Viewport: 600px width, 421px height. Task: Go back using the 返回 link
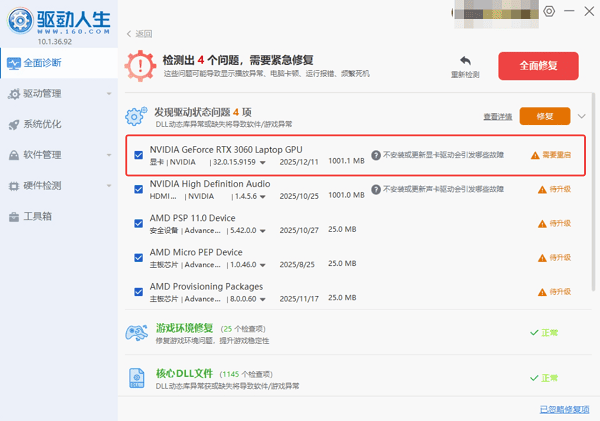[x=139, y=34]
